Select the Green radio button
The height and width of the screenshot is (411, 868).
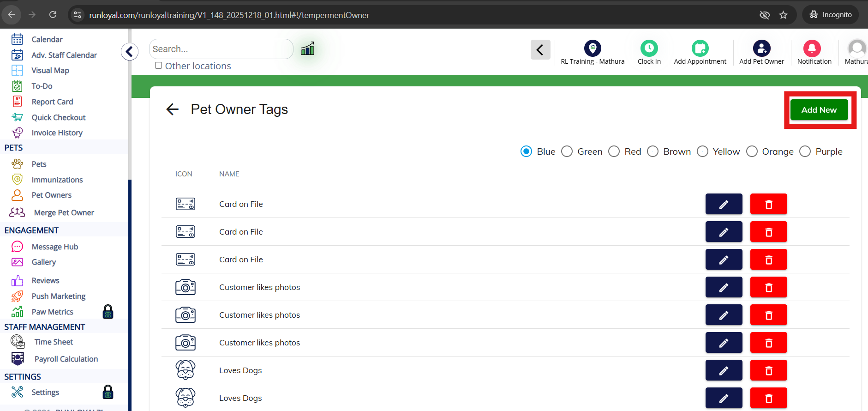tap(567, 151)
